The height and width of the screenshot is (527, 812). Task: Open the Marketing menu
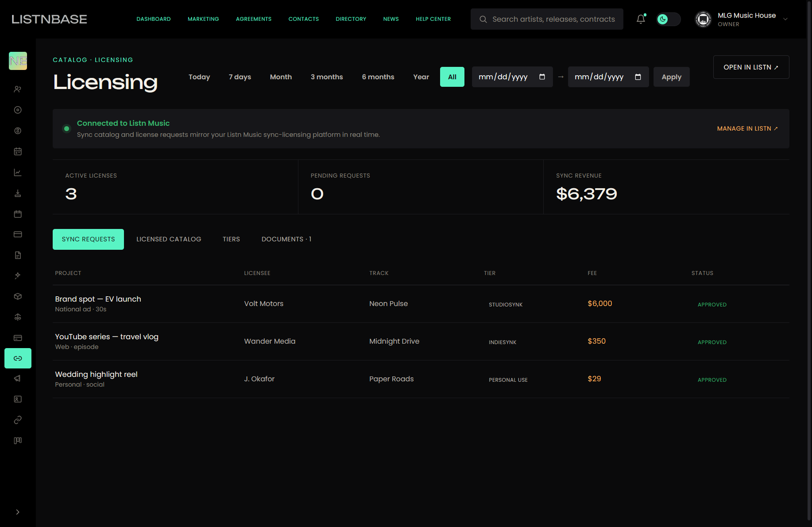(203, 19)
